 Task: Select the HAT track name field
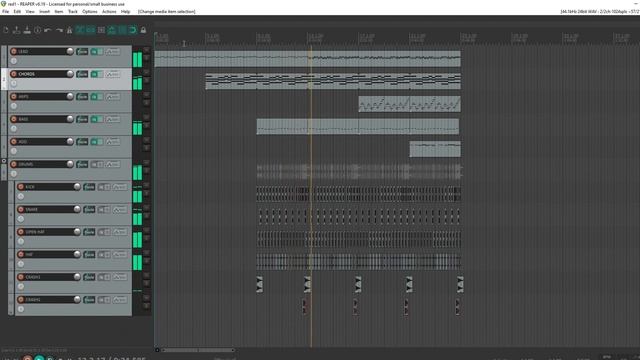click(48, 254)
